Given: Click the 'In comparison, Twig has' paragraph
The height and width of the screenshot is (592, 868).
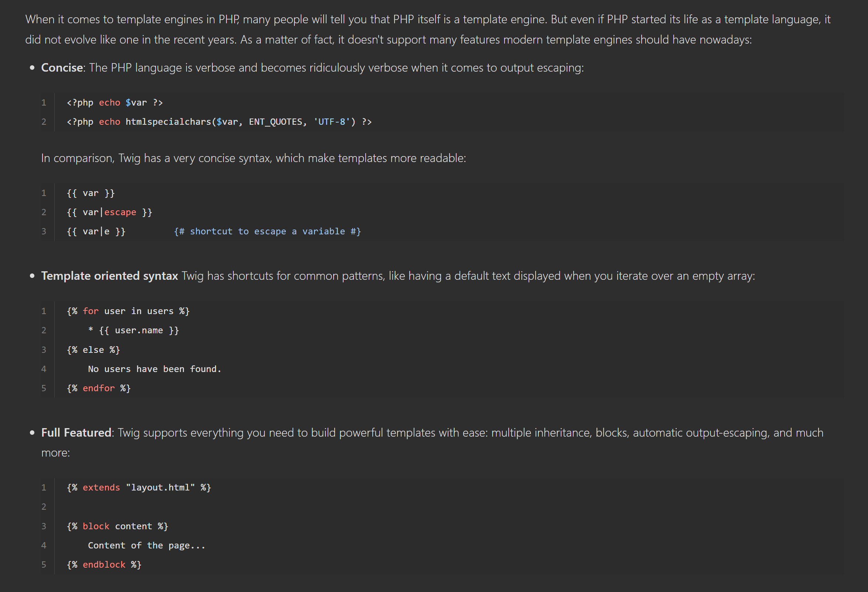Looking at the screenshot, I should tap(254, 158).
